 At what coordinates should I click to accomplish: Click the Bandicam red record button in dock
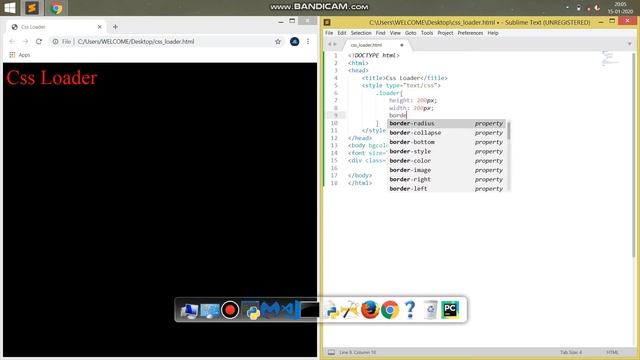(230, 310)
